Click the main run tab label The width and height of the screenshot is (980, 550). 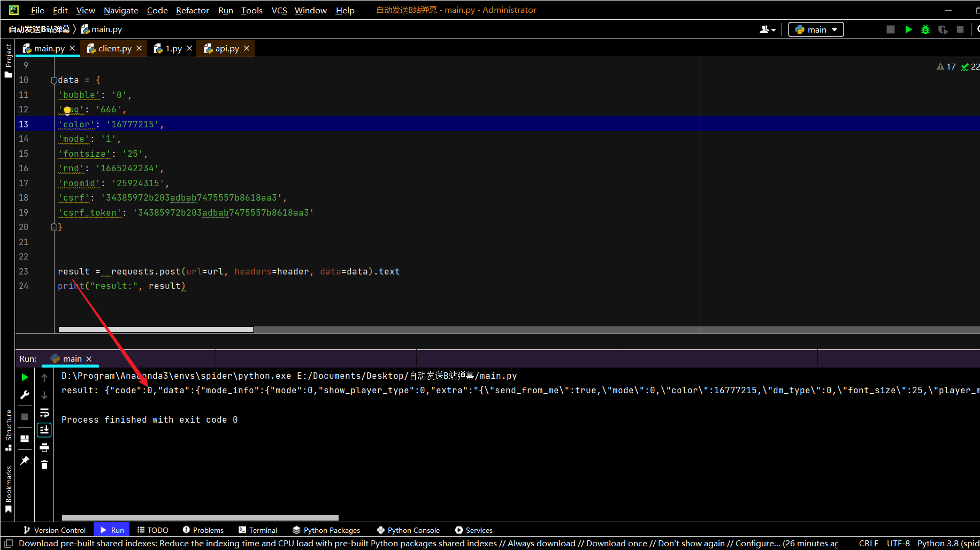pyautogui.click(x=72, y=358)
